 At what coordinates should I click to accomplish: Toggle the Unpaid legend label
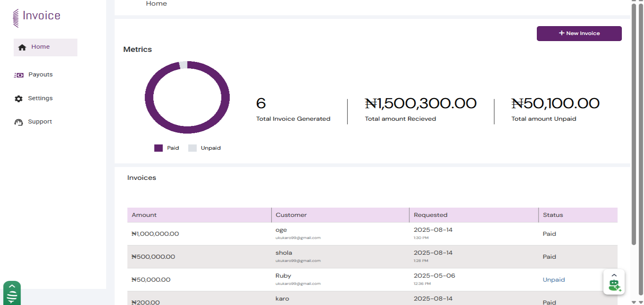tap(211, 148)
